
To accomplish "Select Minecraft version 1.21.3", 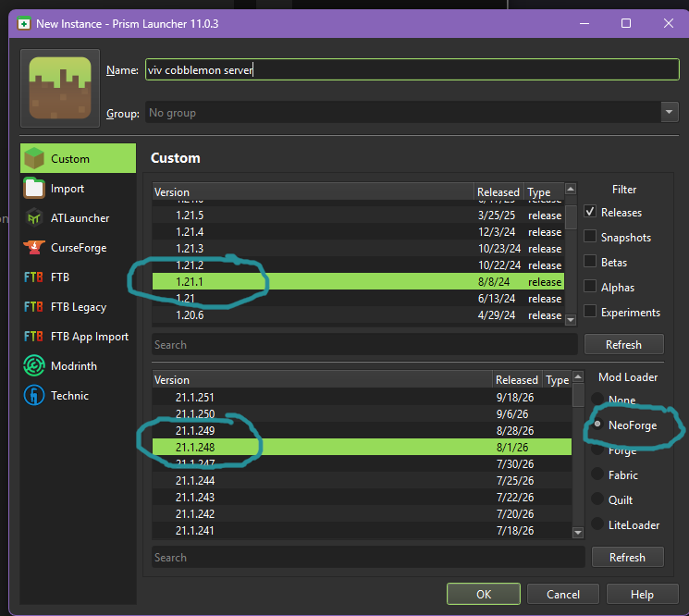I will tap(358, 249).
